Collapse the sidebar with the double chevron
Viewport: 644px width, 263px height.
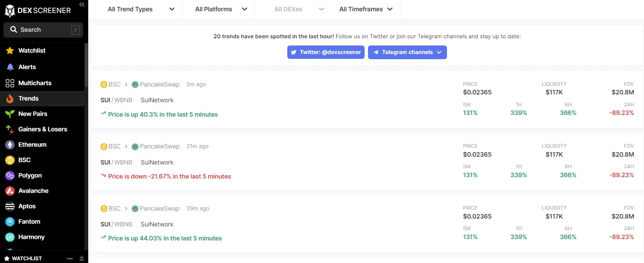click(82, 4)
